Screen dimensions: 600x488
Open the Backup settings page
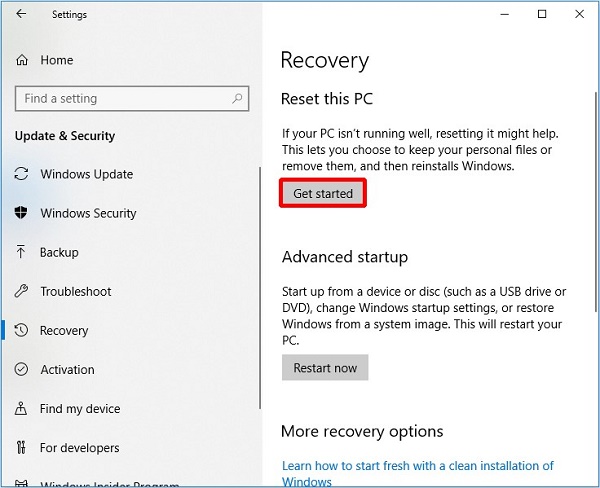pos(59,252)
